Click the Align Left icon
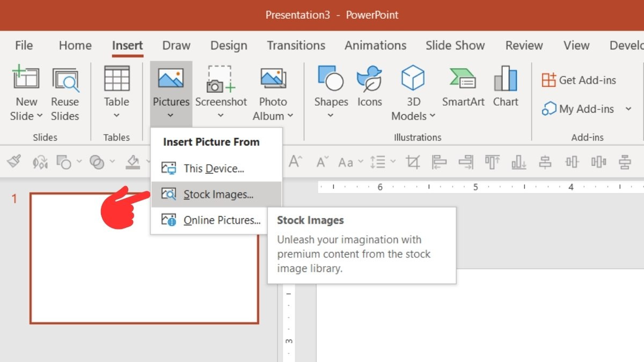Screen dimensions: 644x362 [440, 161]
